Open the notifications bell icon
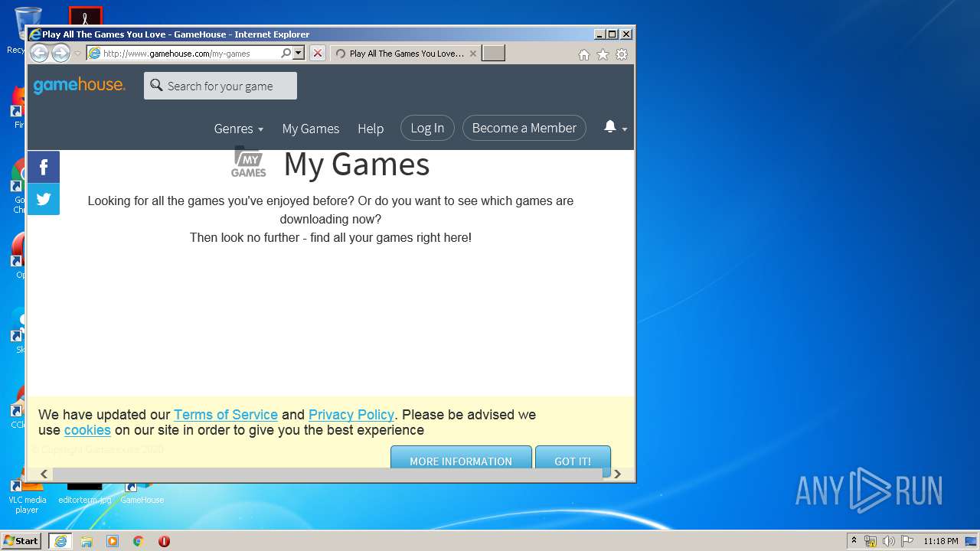The height and width of the screenshot is (551, 980). (x=610, y=127)
